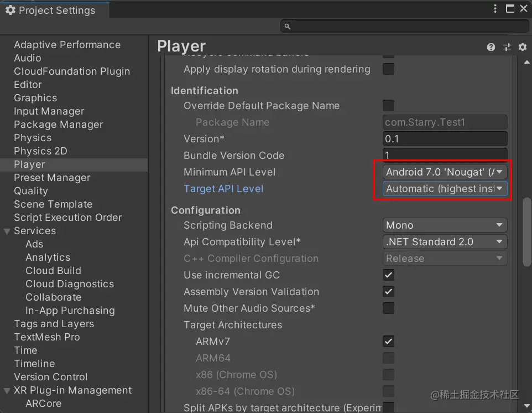Toggle Apply display rotation during rendering checkbox
532x413 pixels.
(x=388, y=69)
